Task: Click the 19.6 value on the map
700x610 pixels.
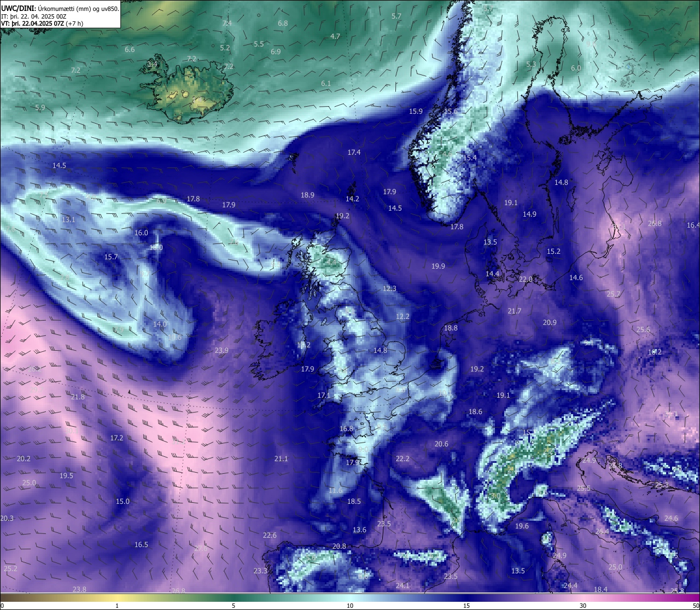Action: pos(522,526)
